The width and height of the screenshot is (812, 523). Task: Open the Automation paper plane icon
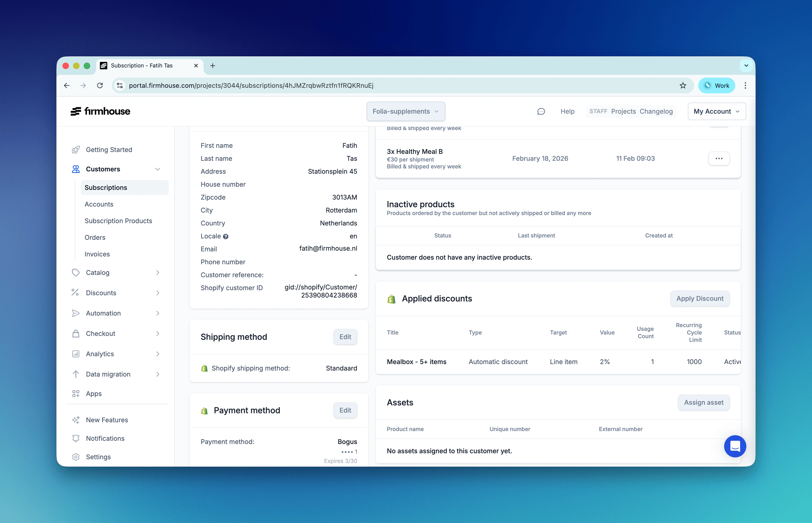click(76, 313)
